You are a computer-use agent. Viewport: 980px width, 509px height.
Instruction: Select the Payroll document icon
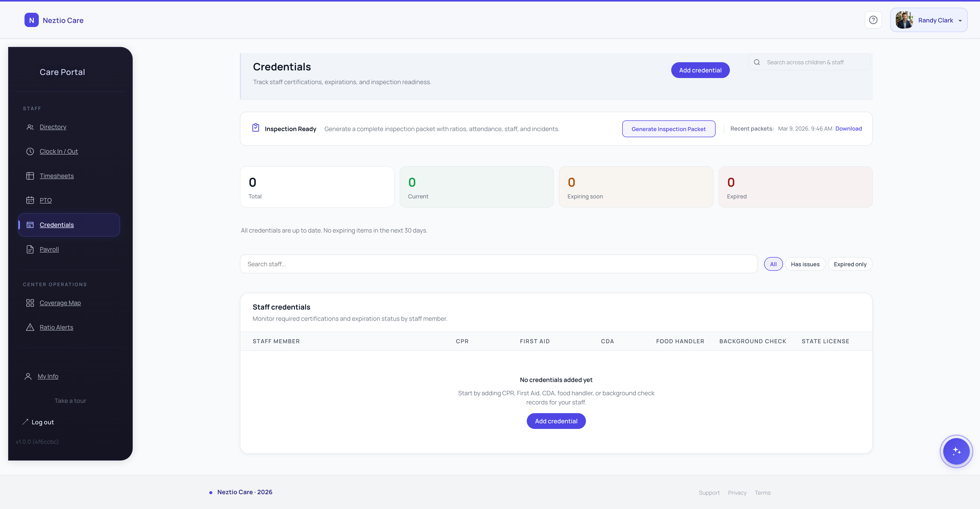[x=30, y=249]
